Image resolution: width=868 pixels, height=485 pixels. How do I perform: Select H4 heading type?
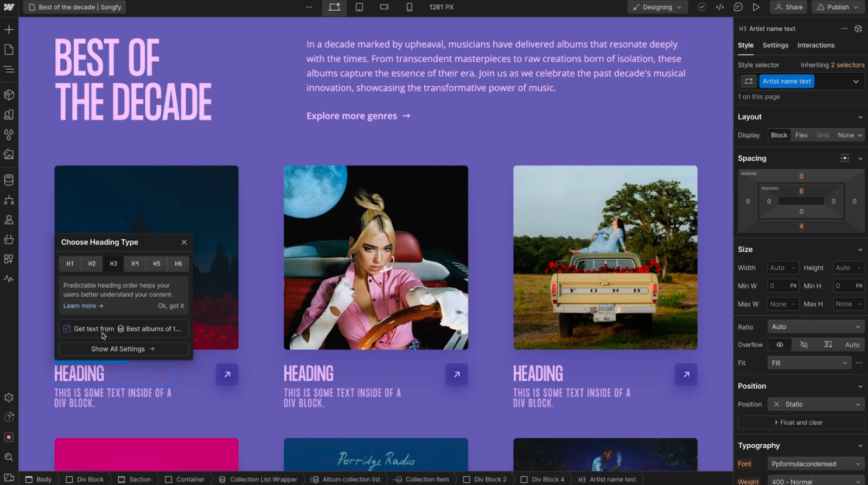click(135, 264)
